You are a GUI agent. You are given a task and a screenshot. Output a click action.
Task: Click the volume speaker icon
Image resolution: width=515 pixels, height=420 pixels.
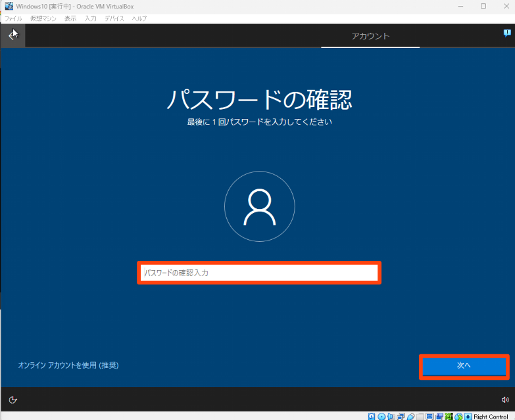pyautogui.click(x=505, y=400)
